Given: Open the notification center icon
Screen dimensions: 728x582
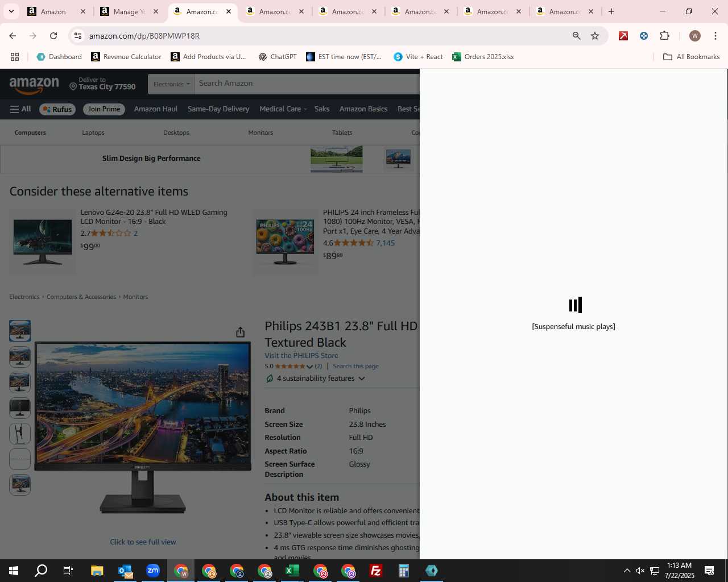Looking at the screenshot, I should click(x=709, y=571).
